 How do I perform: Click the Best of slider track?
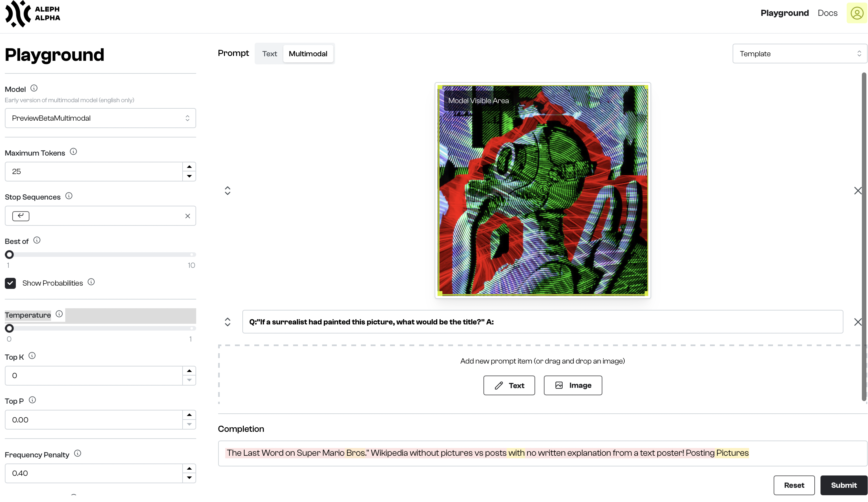pos(100,255)
